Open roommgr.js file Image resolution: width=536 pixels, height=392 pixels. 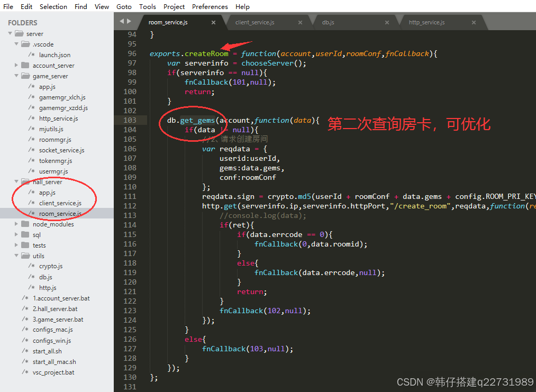pos(55,140)
